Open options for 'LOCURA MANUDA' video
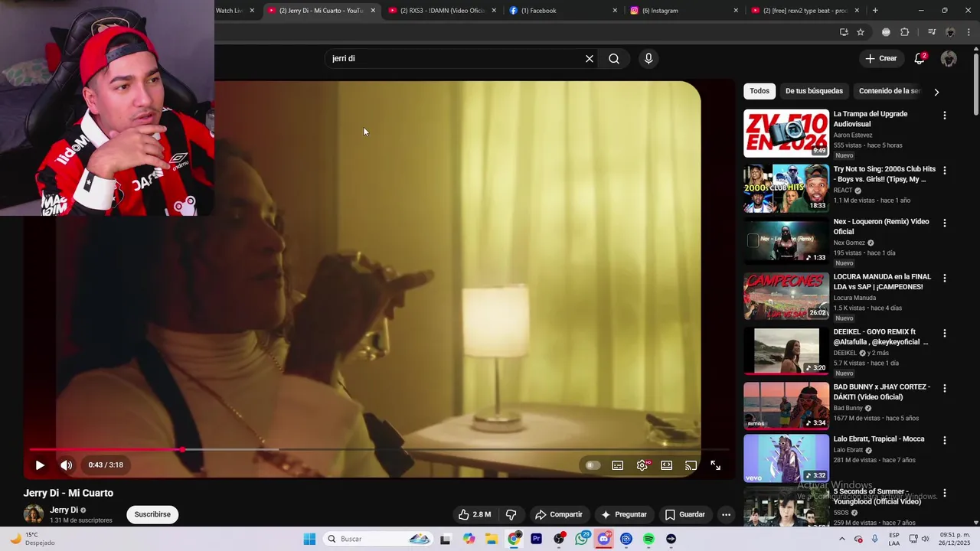 [x=944, y=279]
